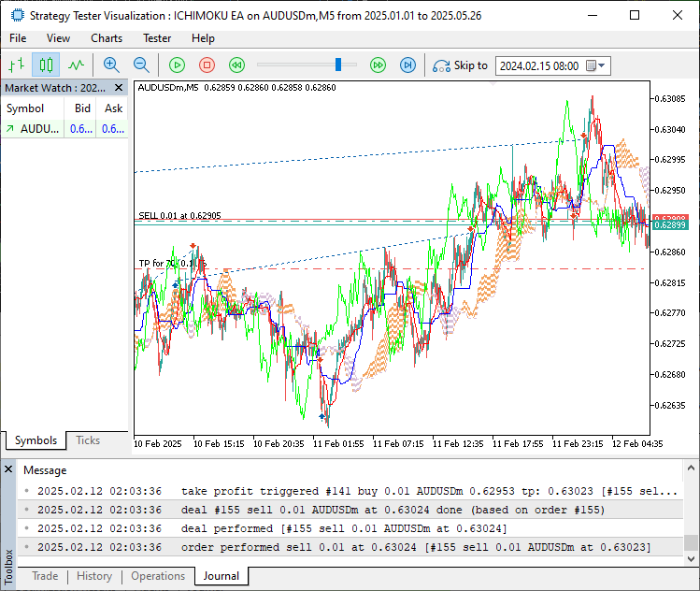
Task: Switch to the Ticks tab
Action: click(x=88, y=440)
